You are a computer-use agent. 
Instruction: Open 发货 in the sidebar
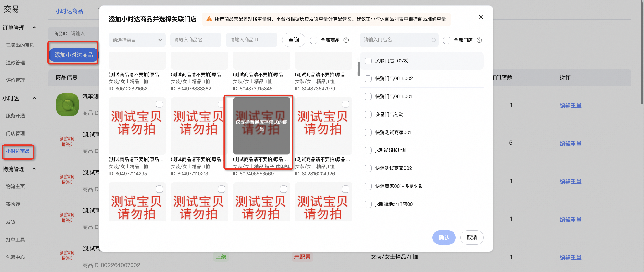(x=11, y=222)
